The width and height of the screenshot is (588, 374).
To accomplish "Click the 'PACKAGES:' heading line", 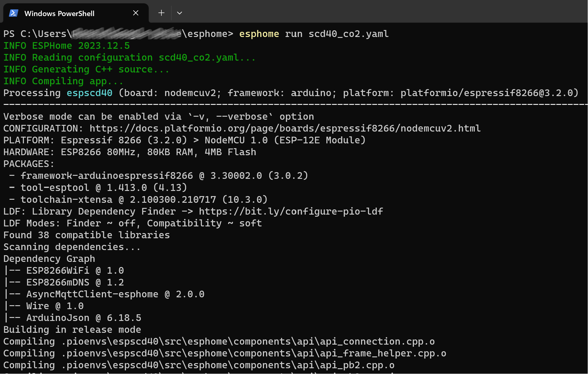I will [29, 164].
